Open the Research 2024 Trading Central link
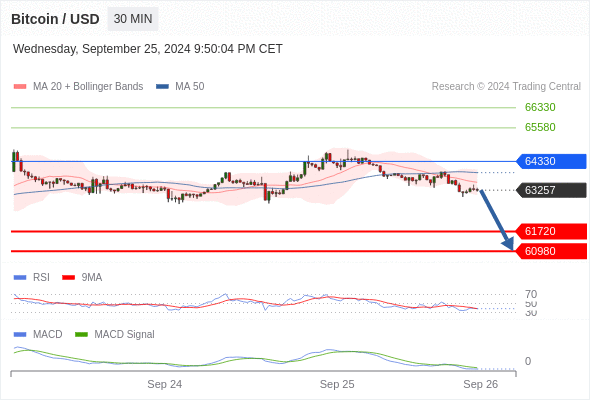Image resolution: width=590 pixels, height=400 pixels. 506,87
